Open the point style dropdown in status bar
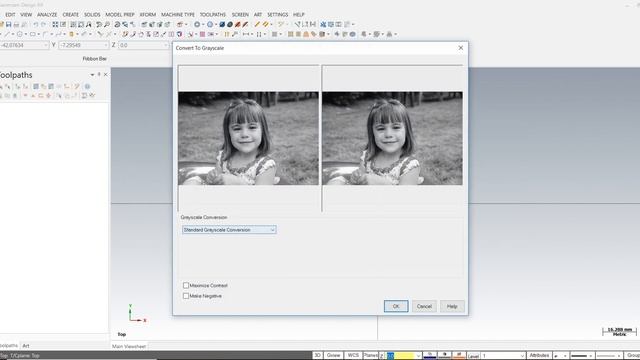 coord(564,356)
